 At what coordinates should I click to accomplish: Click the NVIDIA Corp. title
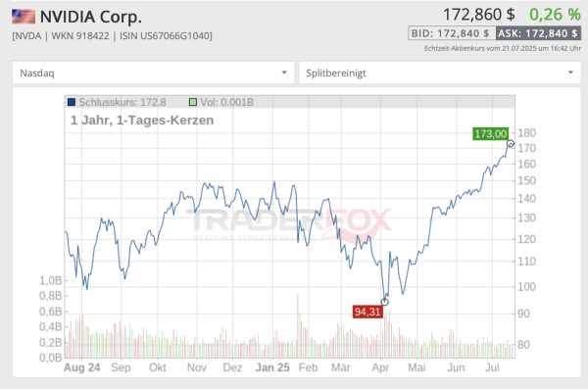(91, 17)
